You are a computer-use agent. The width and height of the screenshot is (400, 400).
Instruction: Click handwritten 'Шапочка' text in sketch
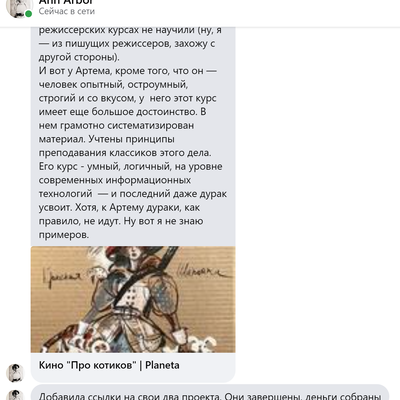click(204, 271)
